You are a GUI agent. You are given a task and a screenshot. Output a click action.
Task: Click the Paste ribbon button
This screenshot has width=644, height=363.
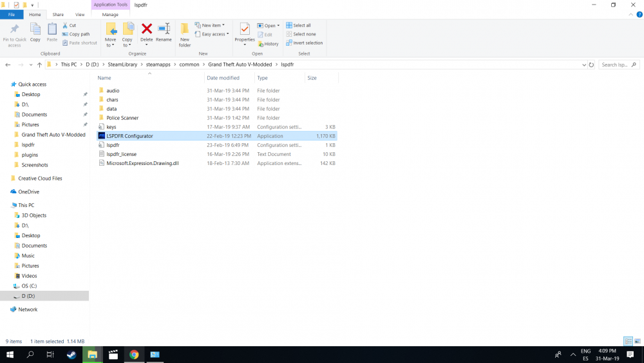pos(52,32)
